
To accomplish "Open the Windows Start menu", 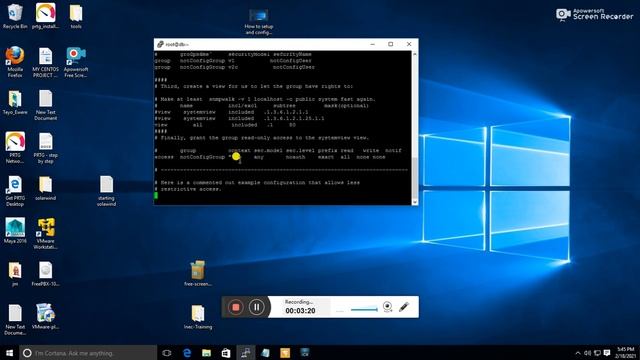I will pyautogui.click(x=9, y=353).
